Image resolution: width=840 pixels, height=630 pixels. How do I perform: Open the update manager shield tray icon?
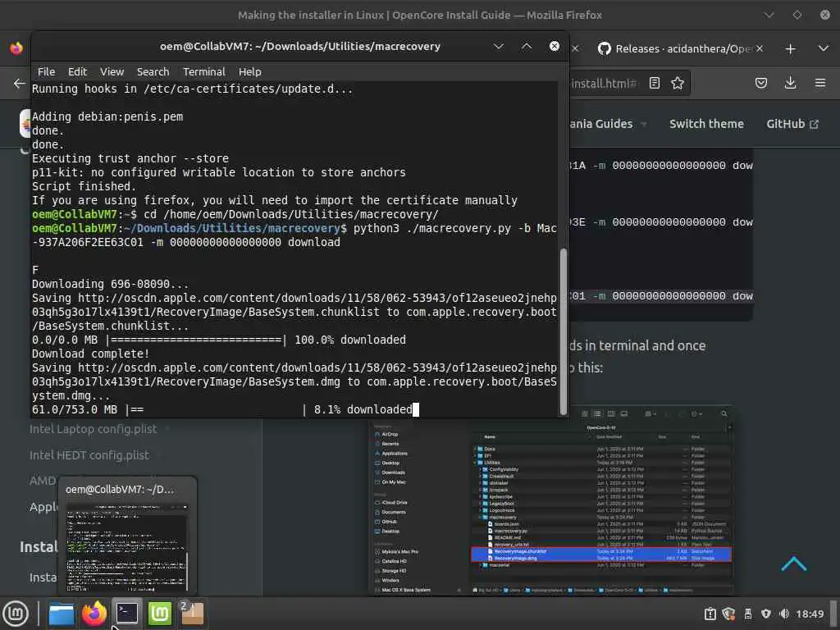[x=728, y=614]
